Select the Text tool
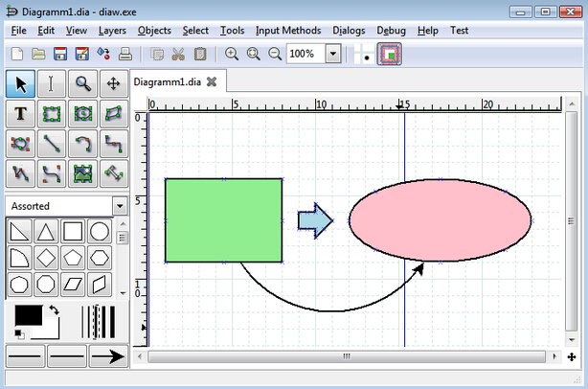 click(x=21, y=114)
